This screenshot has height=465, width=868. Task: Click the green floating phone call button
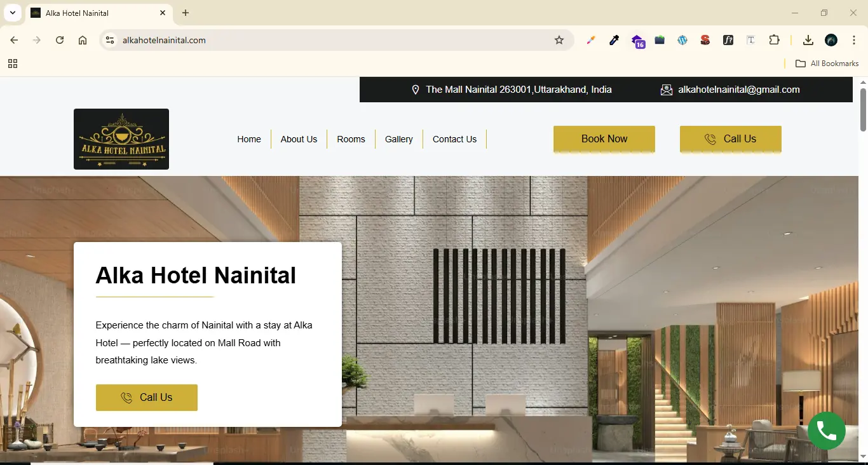826,431
